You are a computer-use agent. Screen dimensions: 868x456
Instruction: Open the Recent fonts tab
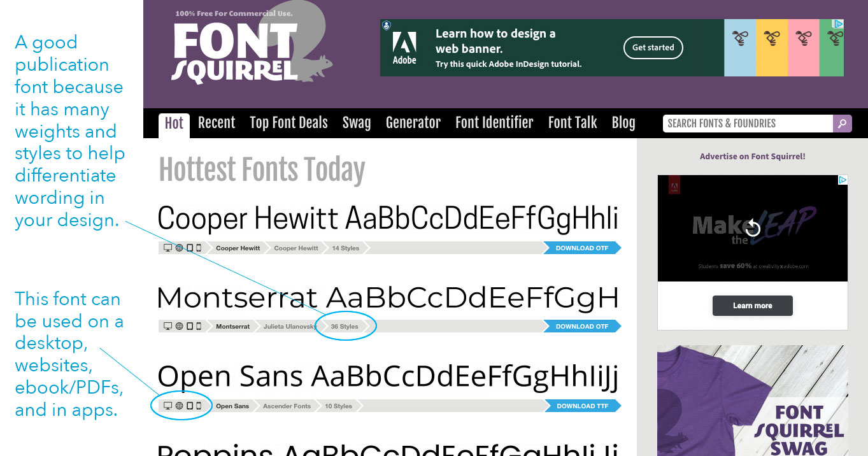217,122
